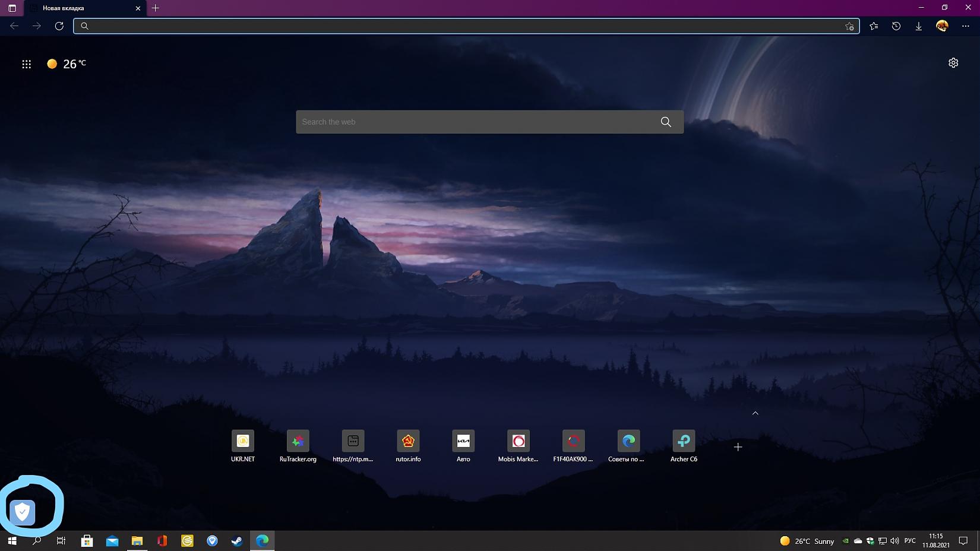Launch Steam from the taskbar

coord(237,541)
